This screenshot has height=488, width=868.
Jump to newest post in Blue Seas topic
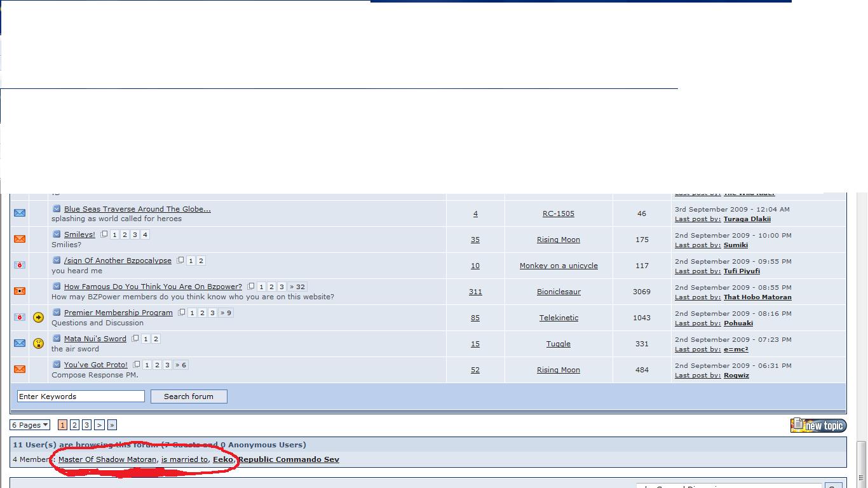[x=57, y=208]
